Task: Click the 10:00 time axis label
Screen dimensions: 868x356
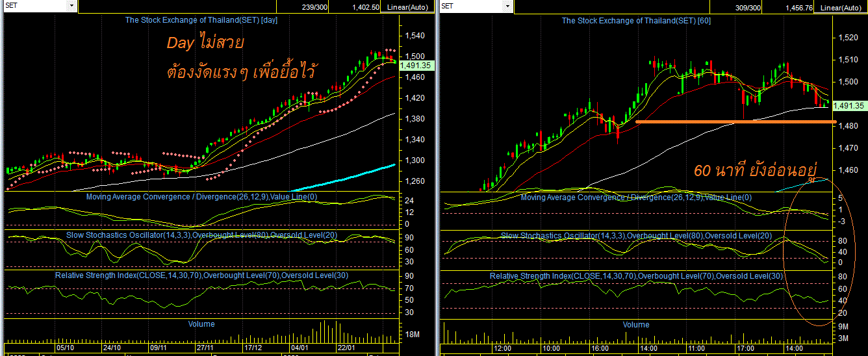Action: (x=552, y=348)
